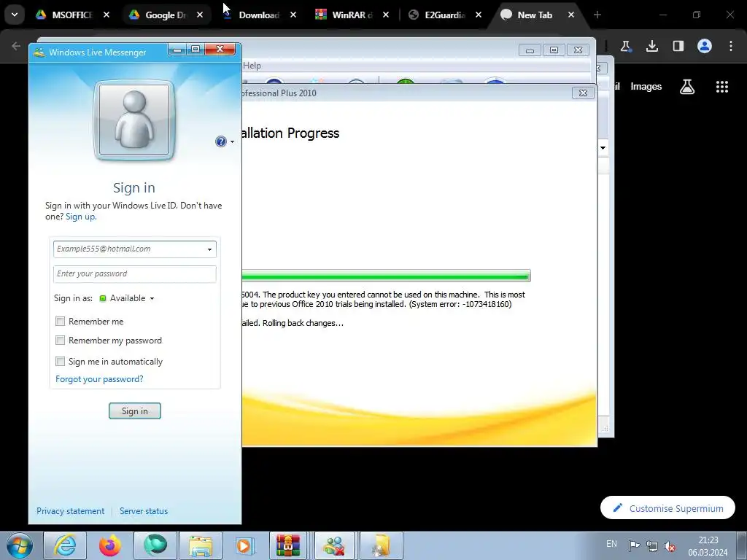Follow the Sign up link
This screenshot has height=560, width=747.
[x=81, y=217]
